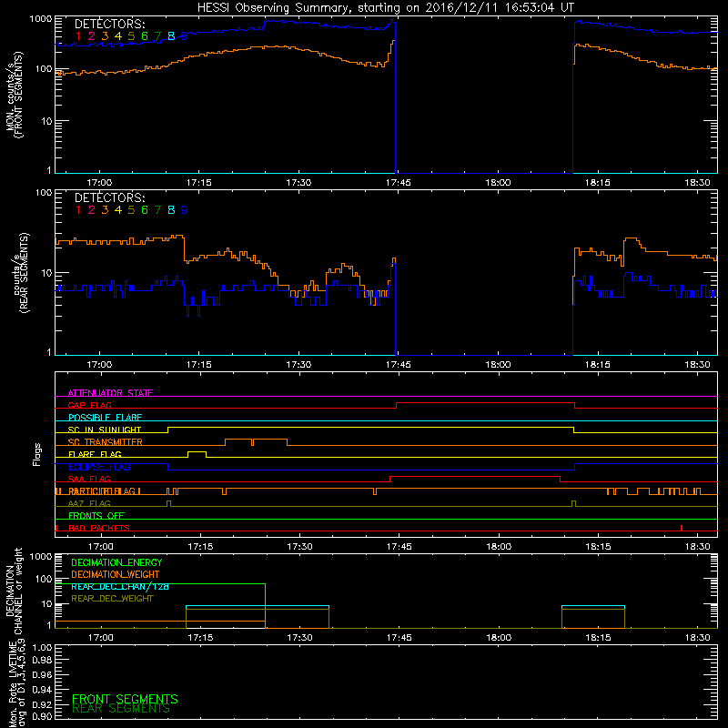Click the PARTICLE_FLAG label
The width and height of the screenshot is (728, 728).
tap(102, 491)
